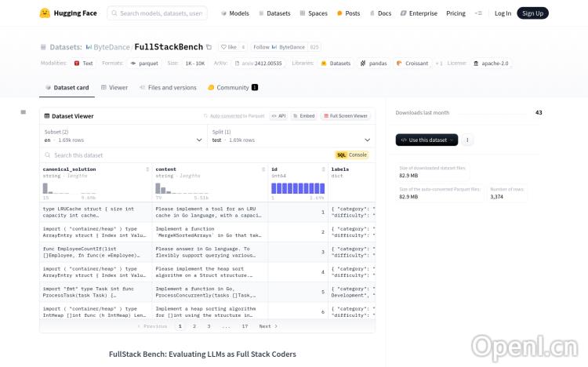Image resolution: width=588 pixels, height=367 pixels.
Task: Open the three-dot menu beside Use this dataset
Action: (467, 140)
